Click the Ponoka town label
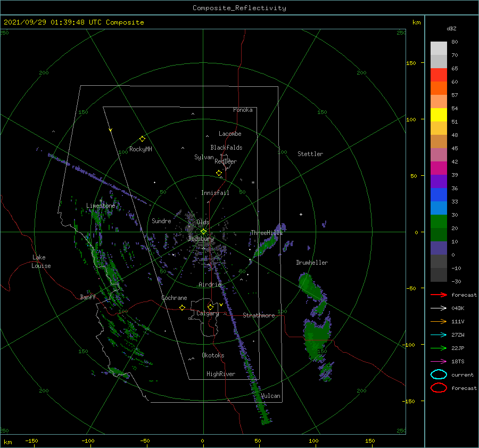 [x=243, y=110]
